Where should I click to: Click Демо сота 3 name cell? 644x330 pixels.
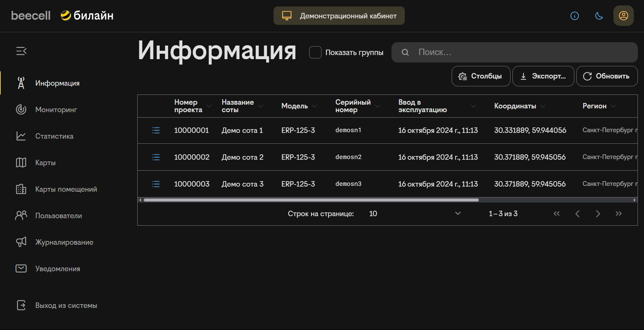(x=243, y=184)
